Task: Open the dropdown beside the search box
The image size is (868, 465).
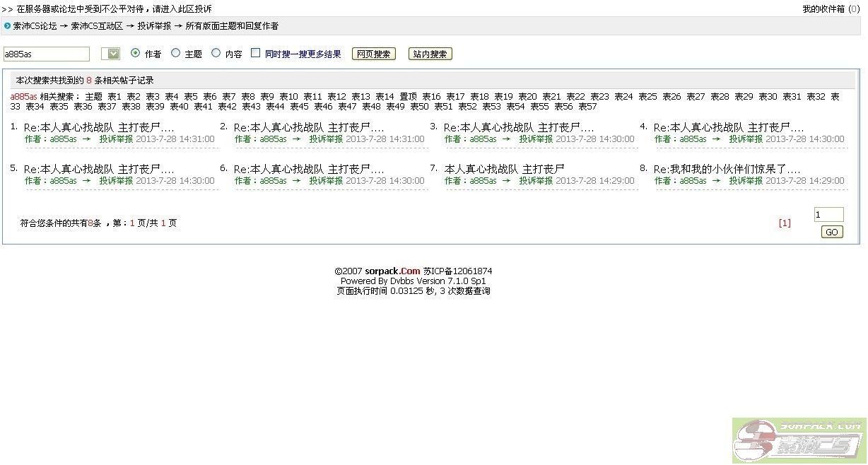Action: (x=111, y=54)
